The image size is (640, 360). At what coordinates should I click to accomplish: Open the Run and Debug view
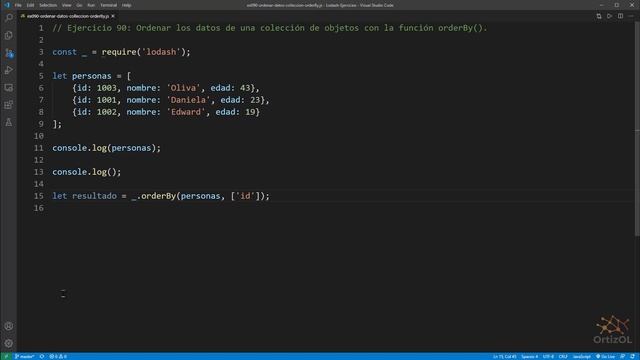[9, 70]
